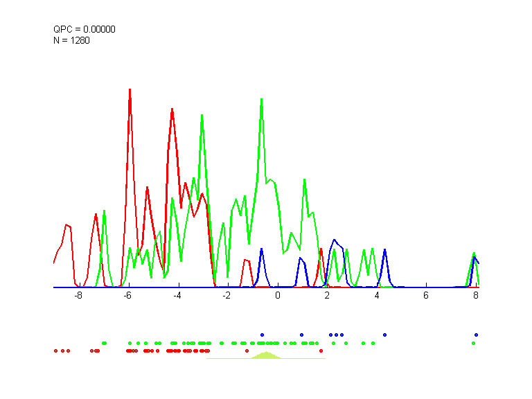
Task: Click the tallest red peak near -6
Action: pos(130,90)
